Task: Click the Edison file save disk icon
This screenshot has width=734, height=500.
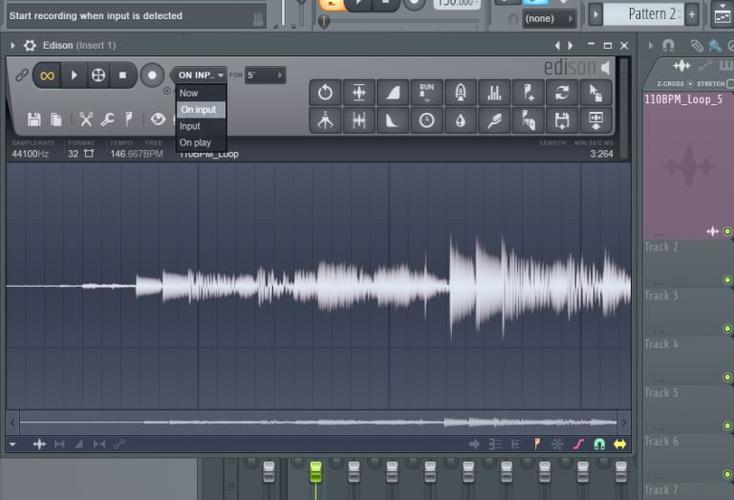Action: tap(34, 119)
